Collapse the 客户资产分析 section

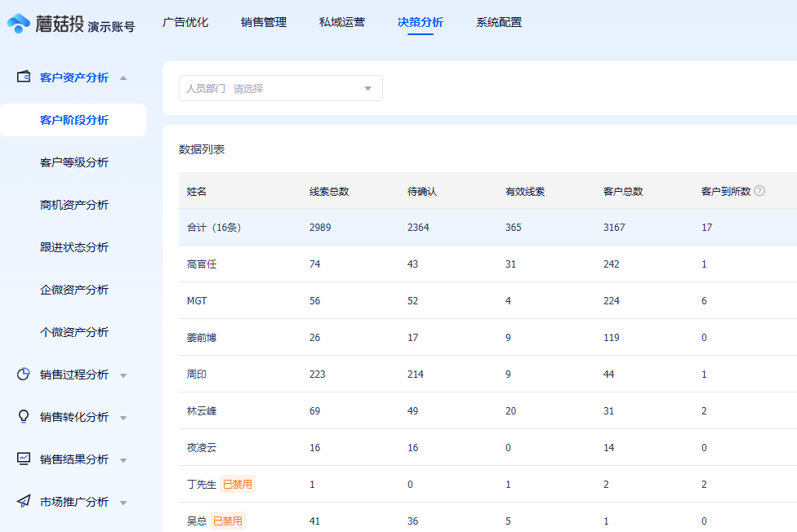tap(124, 77)
